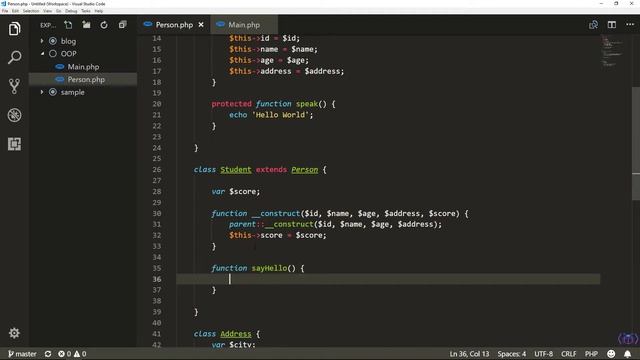Click the master branch indicator
Image resolution: width=640 pixels, height=360 pixels.
point(22,354)
